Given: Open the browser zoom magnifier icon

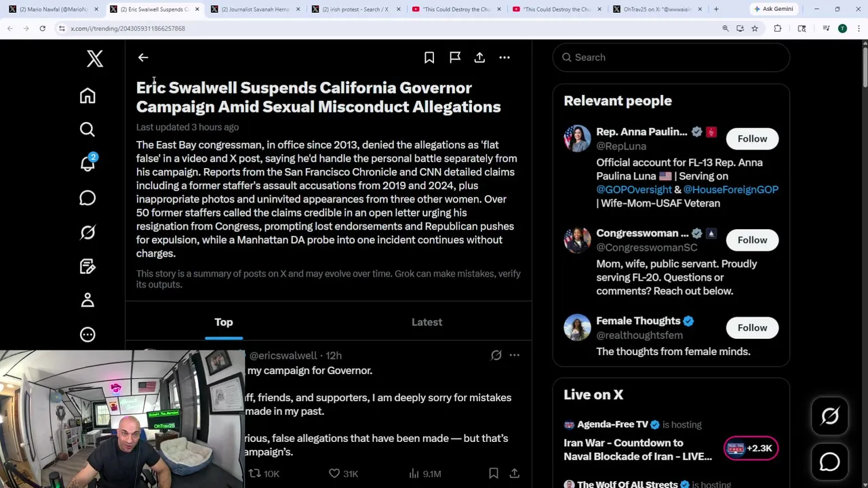Looking at the screenshot, I should click(725, 28).
